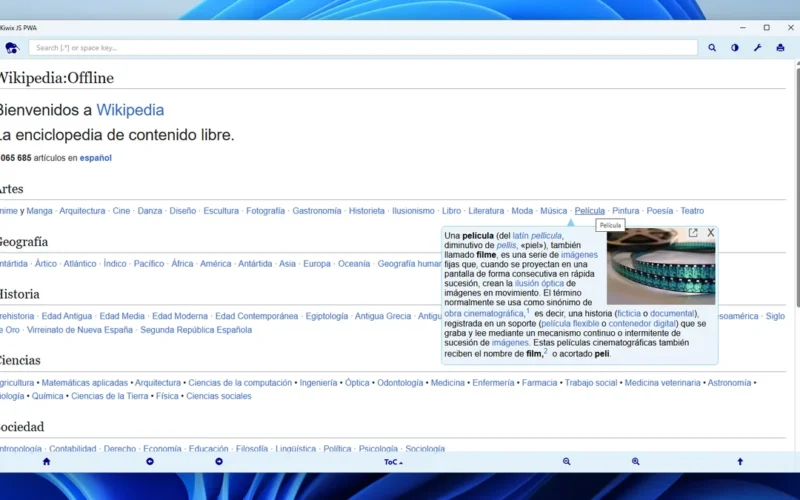Image resolution: width=800 pixels, height=500 pixels.
Task: Open the Pacífico article link
Action: point(149,264)
